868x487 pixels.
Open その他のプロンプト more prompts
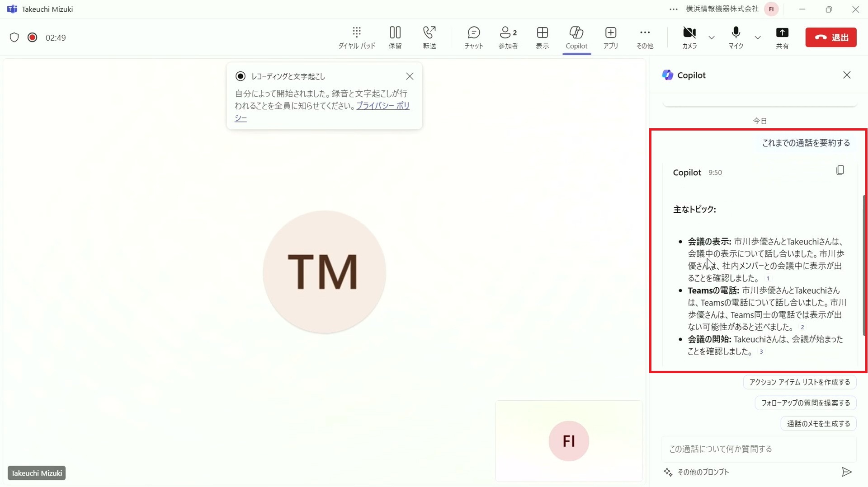(697, 472)
